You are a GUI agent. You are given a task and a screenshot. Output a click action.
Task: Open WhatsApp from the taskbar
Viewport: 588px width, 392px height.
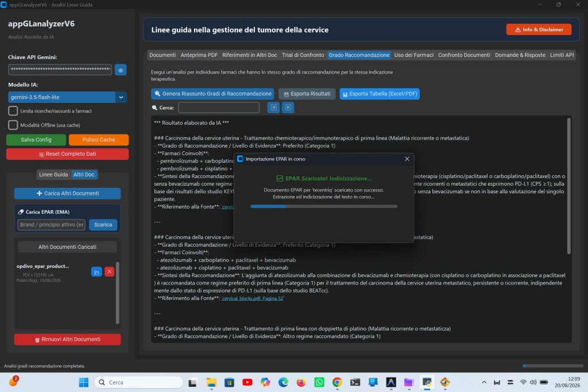click(319, 382)
